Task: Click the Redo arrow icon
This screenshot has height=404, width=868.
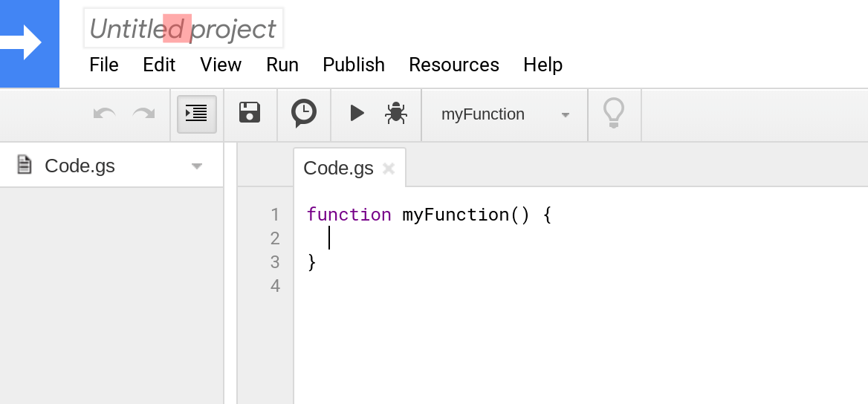Action: pos(144,114)
